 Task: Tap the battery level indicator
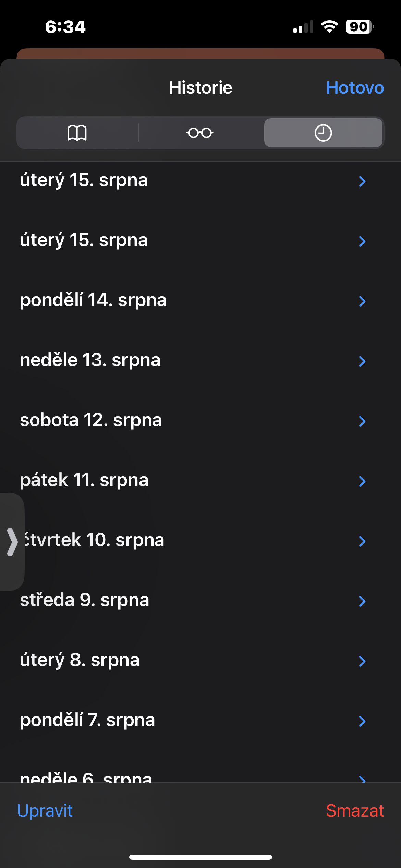pos(359,27)
